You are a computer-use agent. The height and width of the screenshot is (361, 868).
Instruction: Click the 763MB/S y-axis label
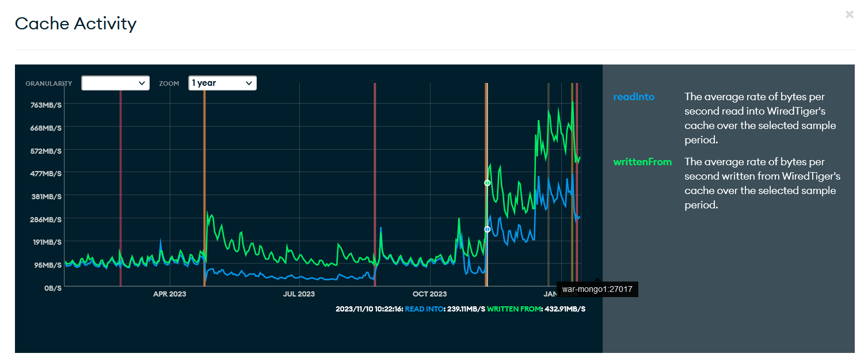tap(46, 105)
